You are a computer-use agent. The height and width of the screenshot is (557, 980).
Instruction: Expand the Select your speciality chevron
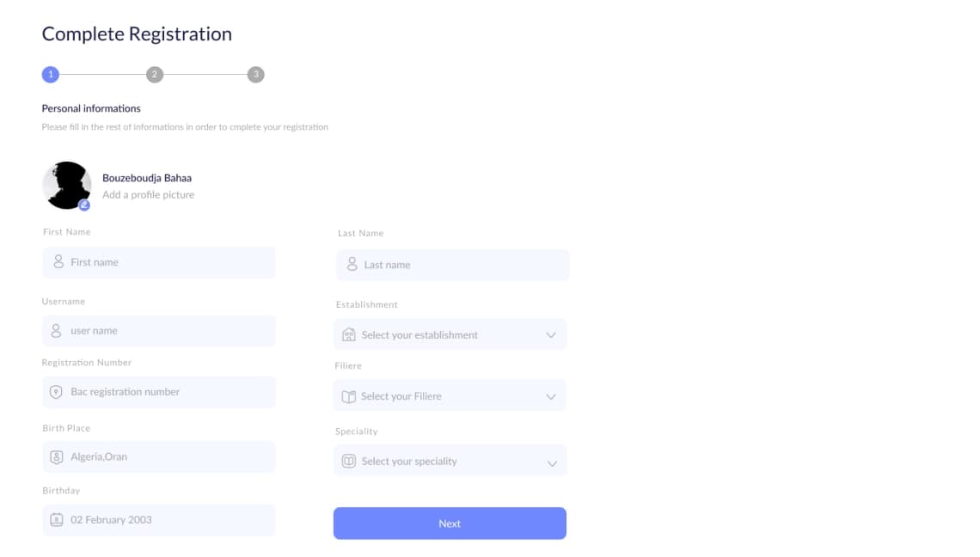pos(552,463)
